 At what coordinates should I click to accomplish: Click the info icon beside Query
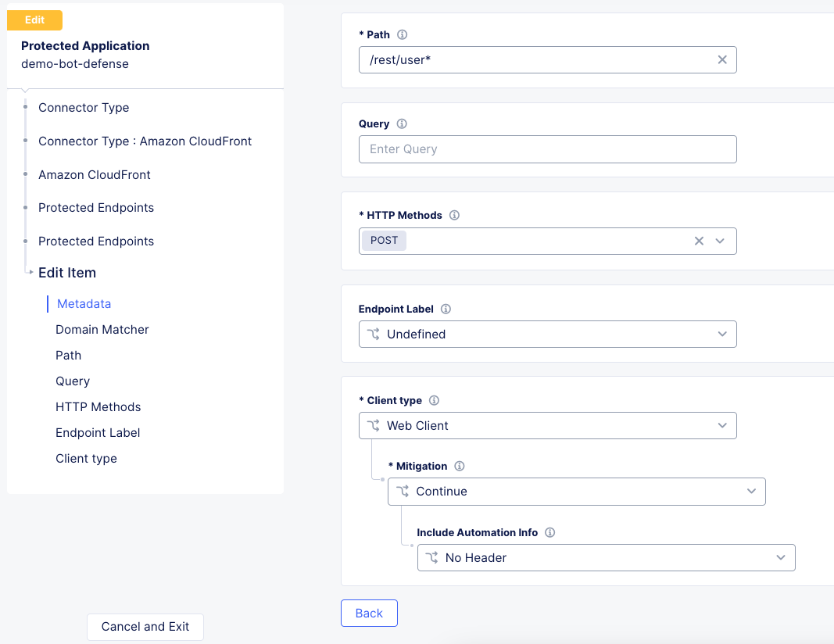(x=403, y=123)
